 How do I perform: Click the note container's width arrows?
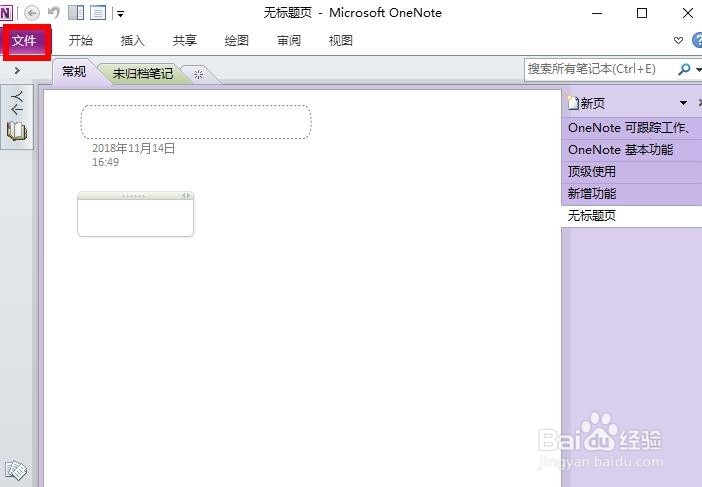click(x=186, y=196)
